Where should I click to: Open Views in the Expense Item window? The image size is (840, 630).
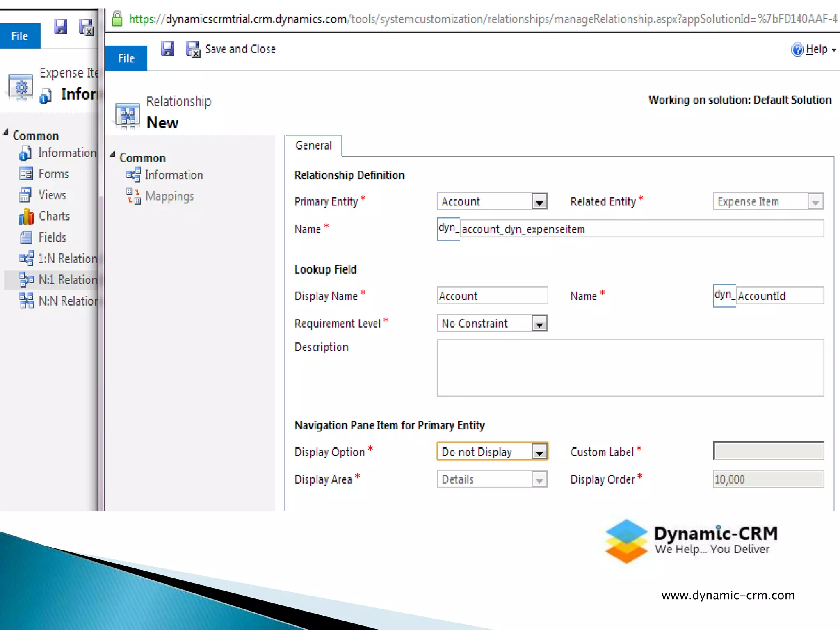(x=52, y=195)
